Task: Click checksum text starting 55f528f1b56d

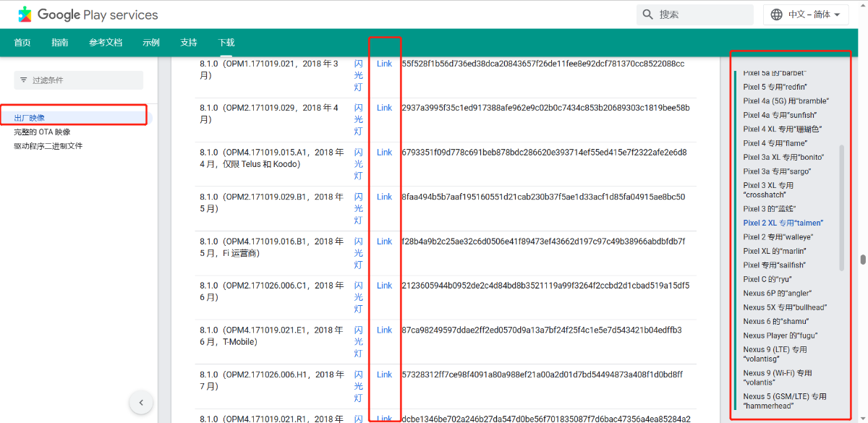Action: (x=542, y=64)
